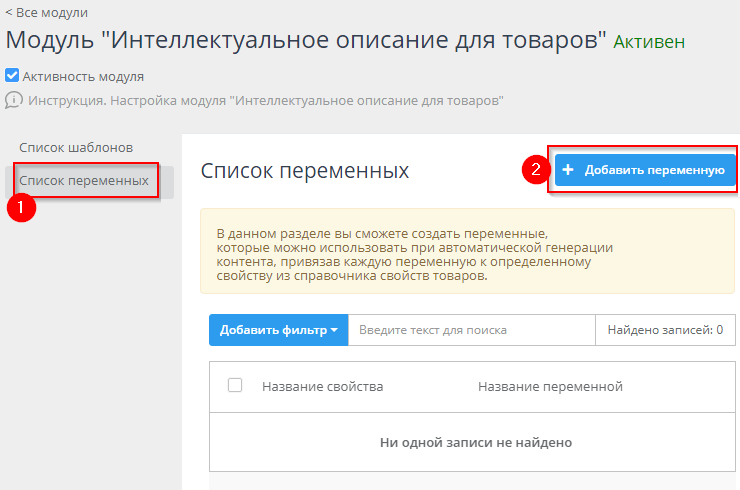Sort by Название переменной column header
The width and height of the screenshot is (740, 490).
click(550, 386)
